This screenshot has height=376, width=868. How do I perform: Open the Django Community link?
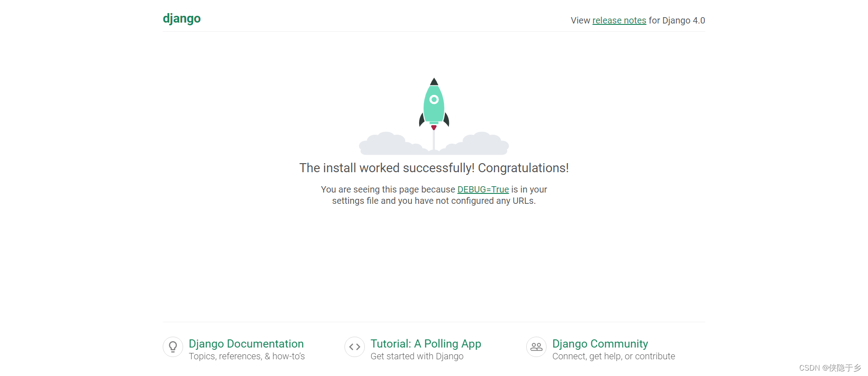point(600,344)
